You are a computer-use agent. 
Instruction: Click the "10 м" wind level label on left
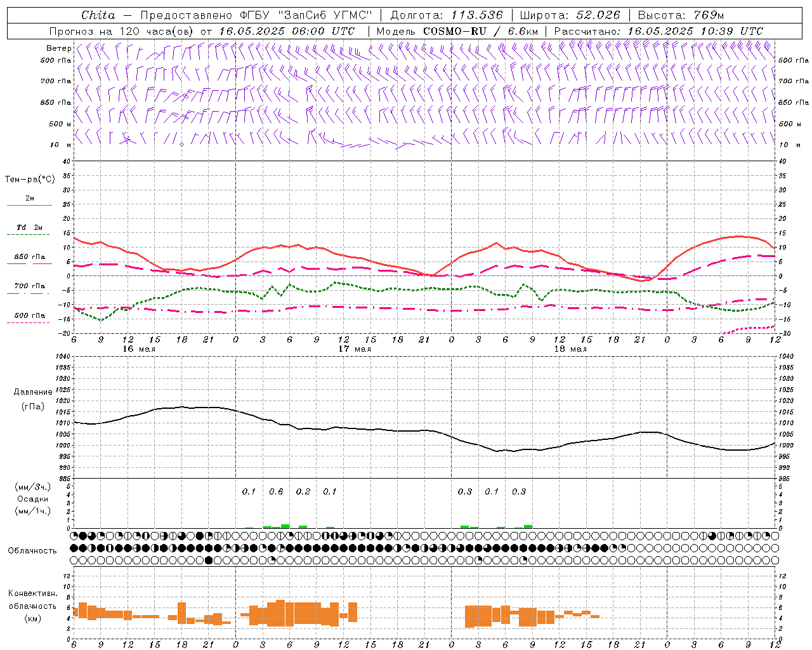click(61, 145)
